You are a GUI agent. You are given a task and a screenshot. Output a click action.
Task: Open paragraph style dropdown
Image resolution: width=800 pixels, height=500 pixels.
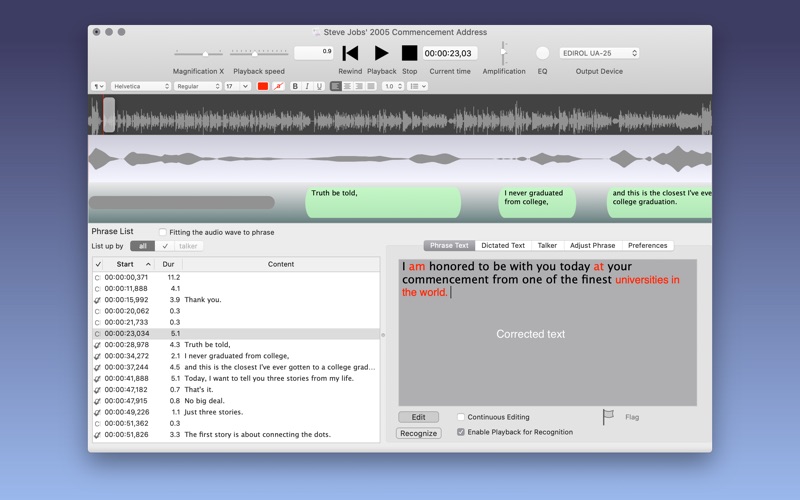98,86
